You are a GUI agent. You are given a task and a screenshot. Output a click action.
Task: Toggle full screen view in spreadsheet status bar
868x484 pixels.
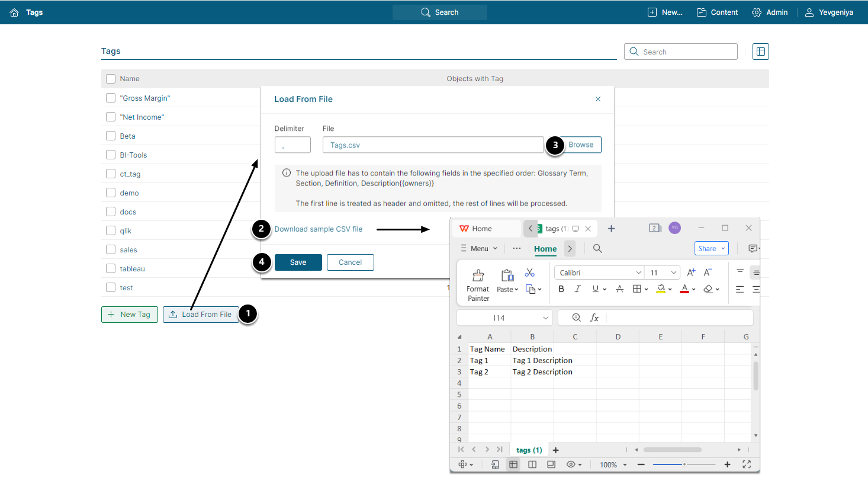[747, 464]
